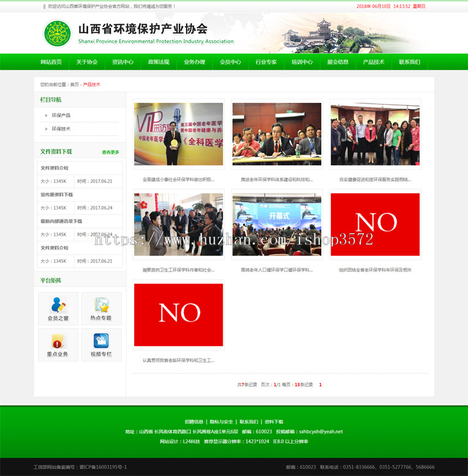Viewport: 468px width, 476px height.
Task: Open 培训中心 navigation item
Action: click(302, 62)
